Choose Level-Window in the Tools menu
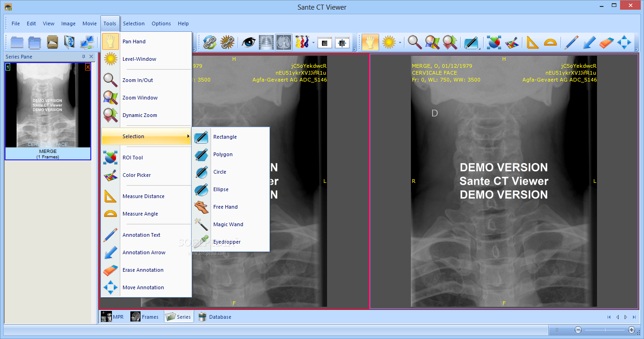This screenshot has width=644, height=339. pyautogui.click(x=146, y=59)
